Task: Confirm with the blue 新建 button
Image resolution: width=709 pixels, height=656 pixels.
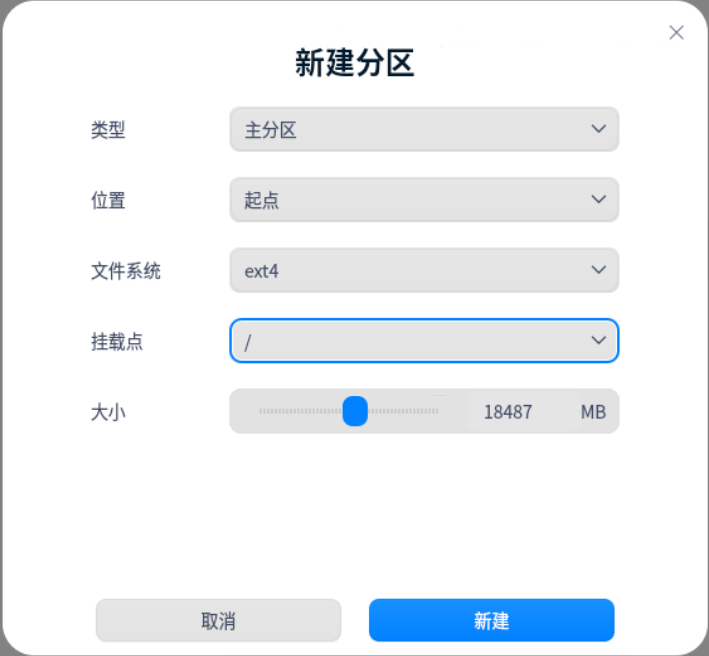Action: pyautogui.click(x=491, y=621)
